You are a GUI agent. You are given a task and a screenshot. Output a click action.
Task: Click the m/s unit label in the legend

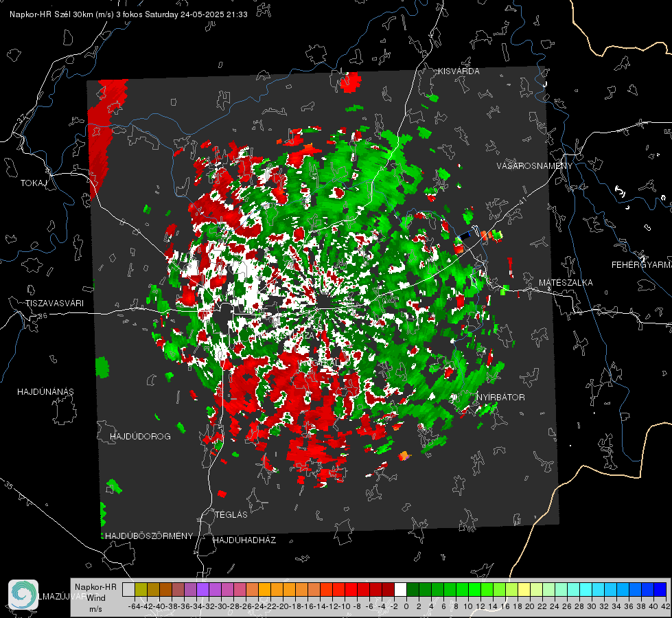[95, 609]
